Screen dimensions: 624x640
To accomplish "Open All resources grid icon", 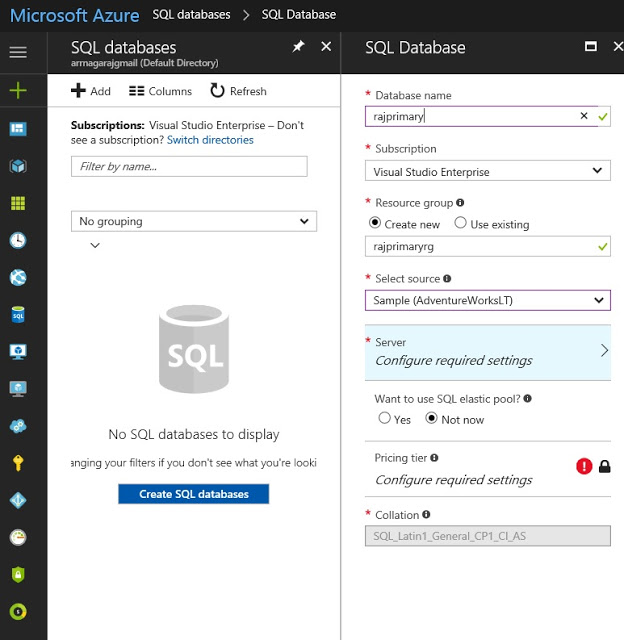I will pos(18,203).
